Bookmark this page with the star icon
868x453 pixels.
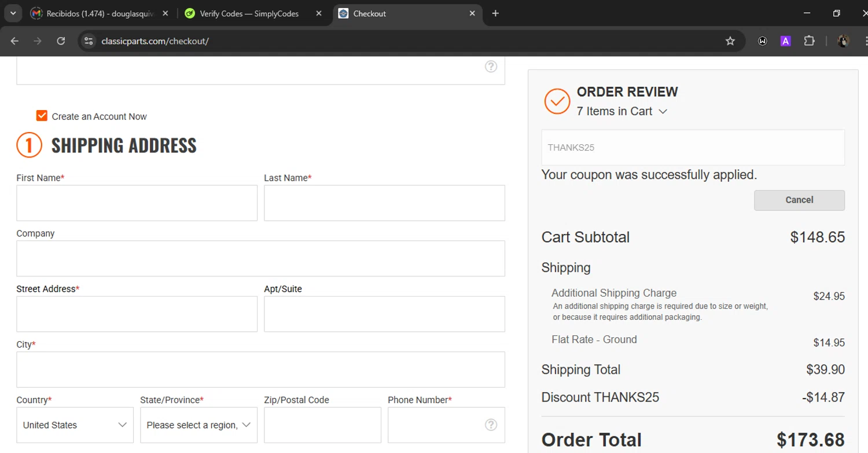tap(730, 41)
